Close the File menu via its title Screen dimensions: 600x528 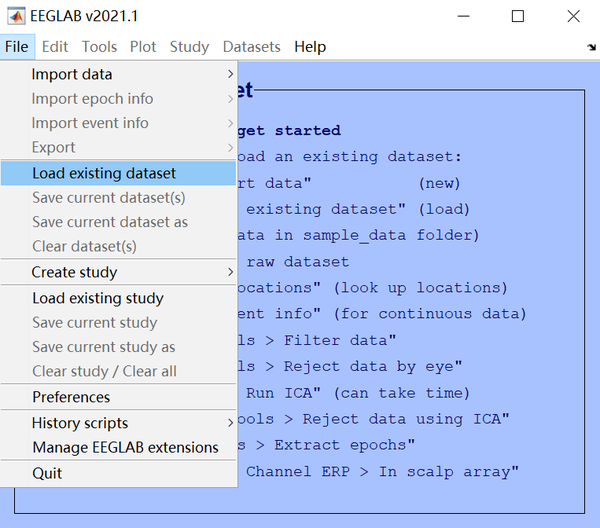pyautogui.click(x=16, y=47)
